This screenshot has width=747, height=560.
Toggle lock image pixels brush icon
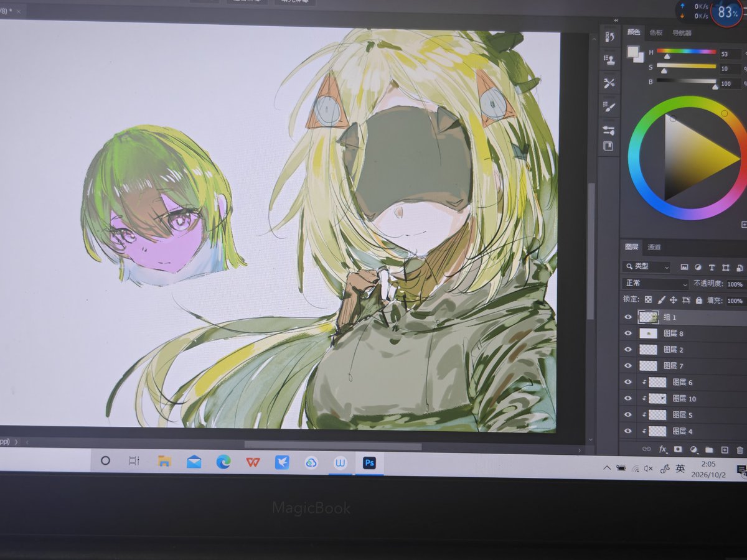(661, 300)
